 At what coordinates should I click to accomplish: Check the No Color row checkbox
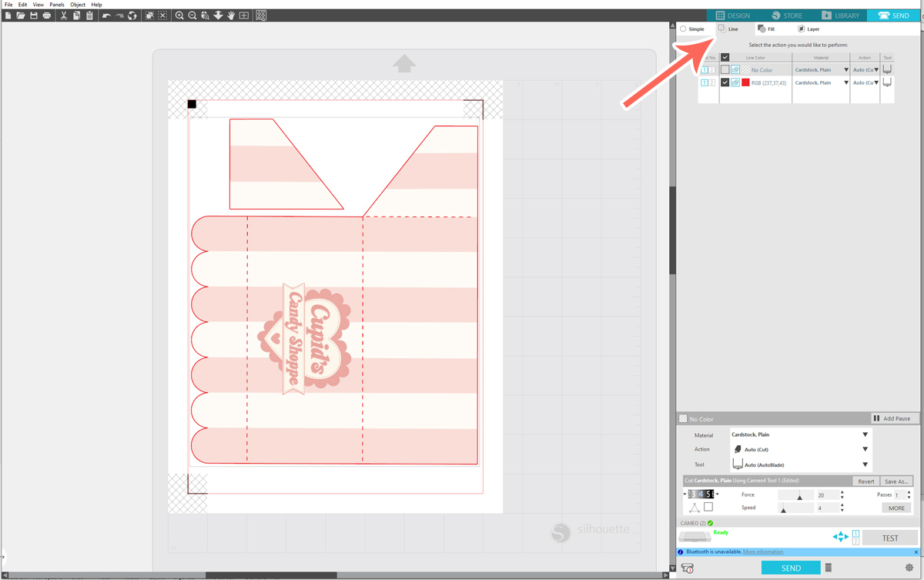[x=725, y=69]
